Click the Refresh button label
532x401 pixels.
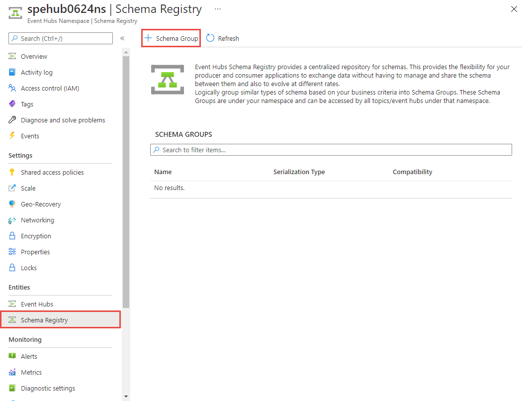click(x=228, y=39)
